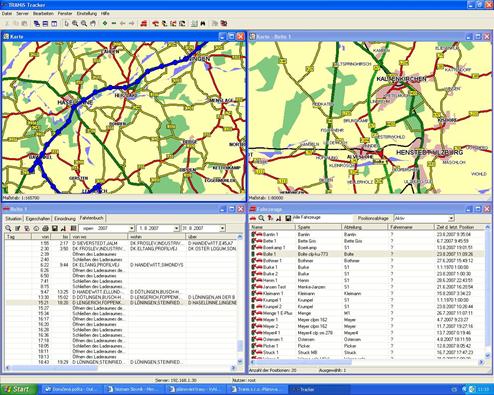Select the zoom-in magnifier in main toolbar

click(x=75, y=23)
